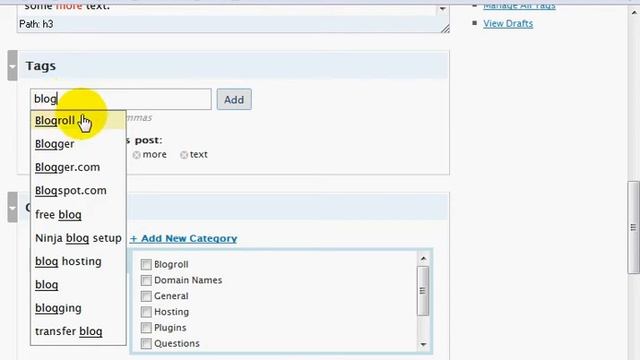Viewport: 640px width, 360px height.
Task: Check the Domain Names category box
Action: [x=146, y=280]
